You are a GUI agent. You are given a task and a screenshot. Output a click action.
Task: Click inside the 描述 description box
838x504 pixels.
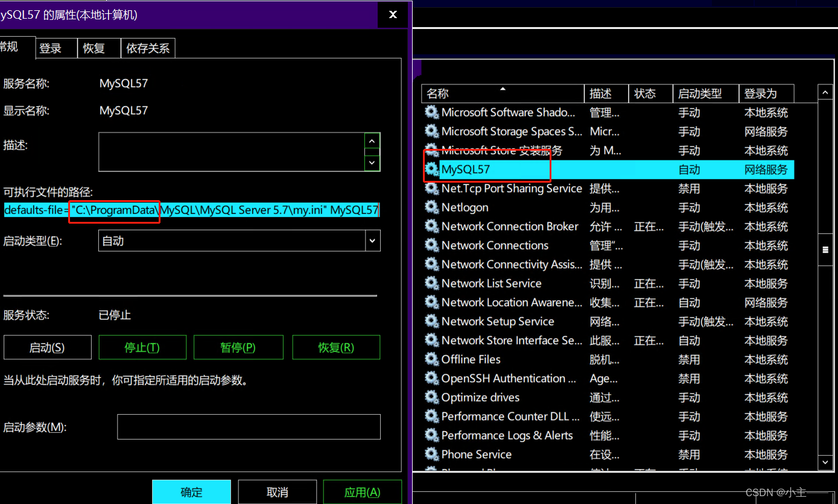click(x=232, y=152)
